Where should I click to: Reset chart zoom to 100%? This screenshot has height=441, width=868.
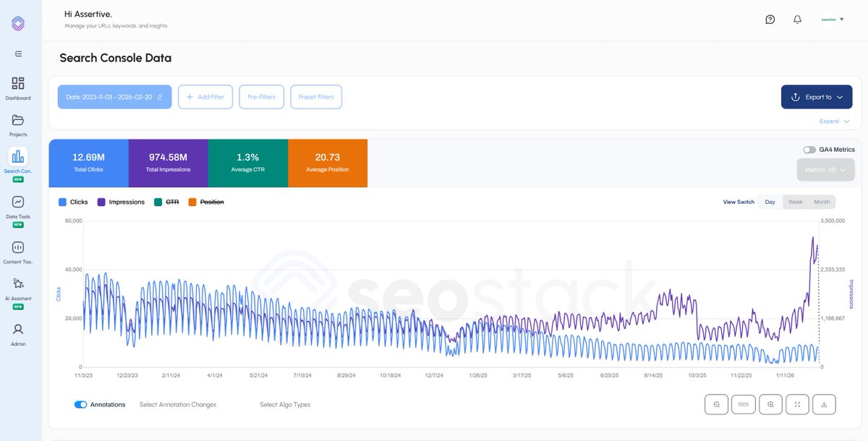744,404
